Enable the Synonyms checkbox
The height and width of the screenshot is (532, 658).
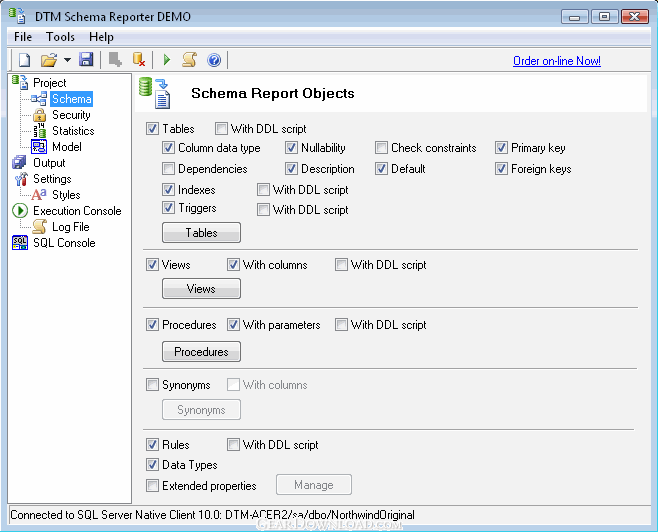click(x=152, y=385)
